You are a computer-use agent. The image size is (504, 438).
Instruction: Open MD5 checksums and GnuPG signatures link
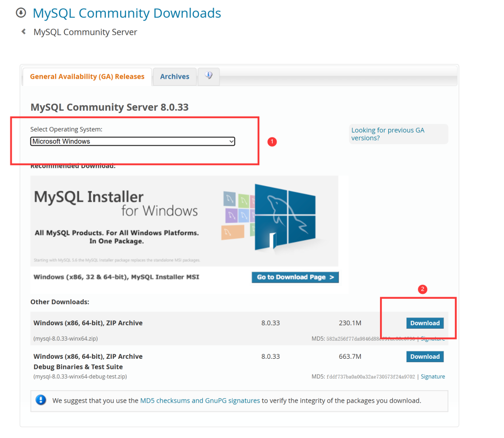pos(200,401)
